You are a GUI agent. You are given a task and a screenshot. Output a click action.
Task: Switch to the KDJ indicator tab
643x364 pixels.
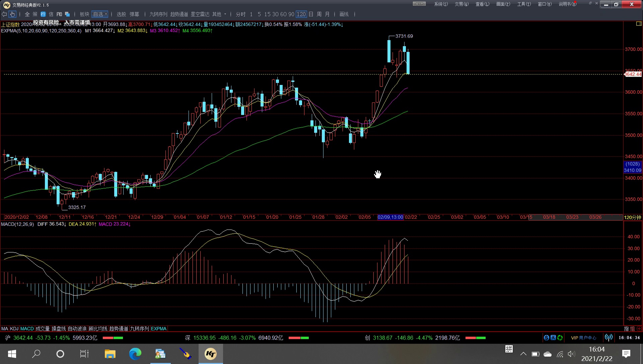[x=14, y=329]
